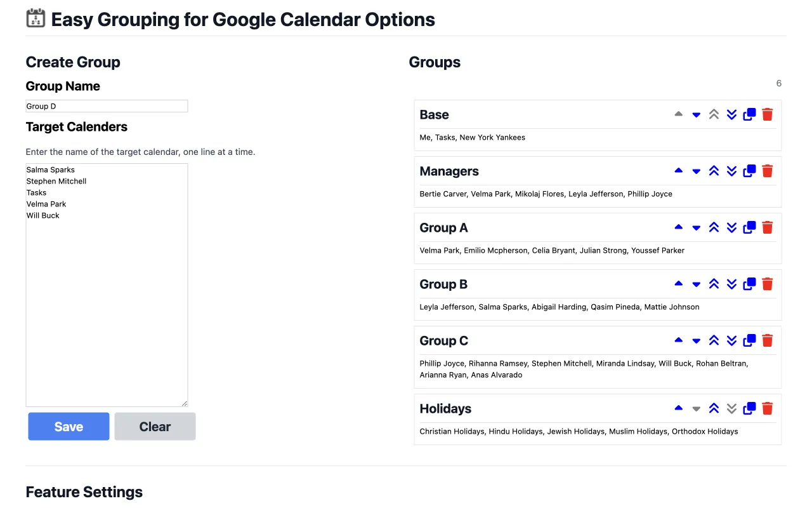Delete the Holidays group
This screenshot has height=508, width=812.
point(767,408)
